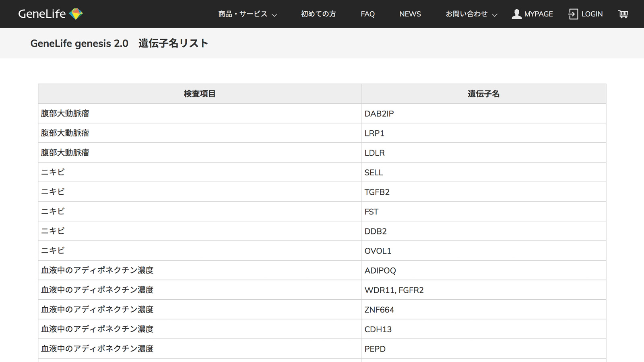
Task: Click the LOGIN text link
Action: [x=592, y=14]
